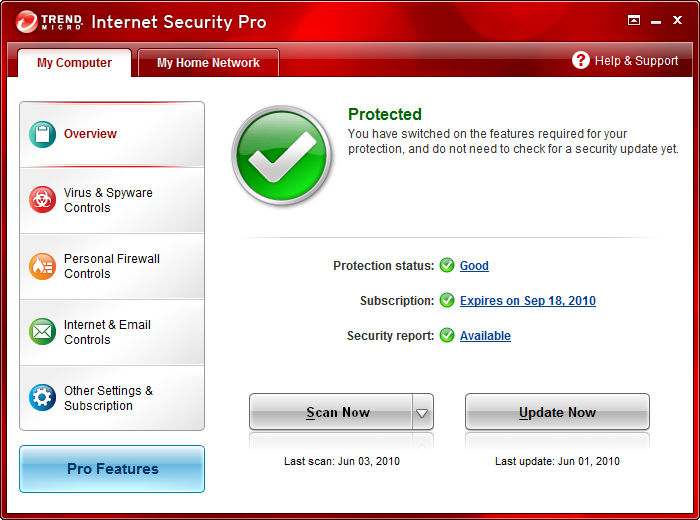Click the Virus & Spyware biohazard icon

(42, 200)
